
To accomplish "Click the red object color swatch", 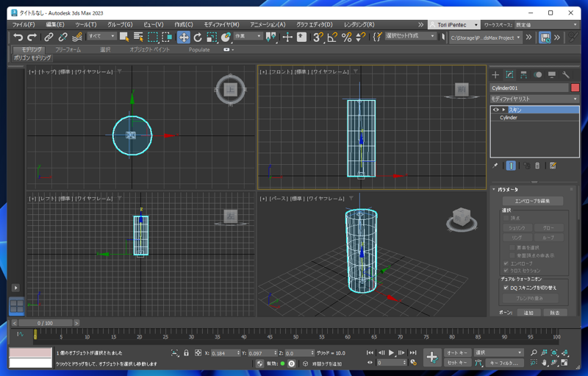I will [x=575, y=88].
